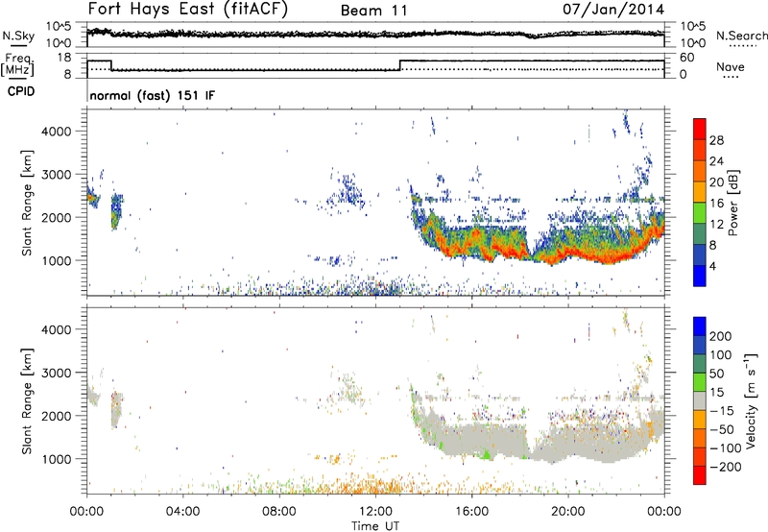This screenshot has width=768, height=532.
Task: Click the 'Time UT' axis label
Action: click(375, 526)
